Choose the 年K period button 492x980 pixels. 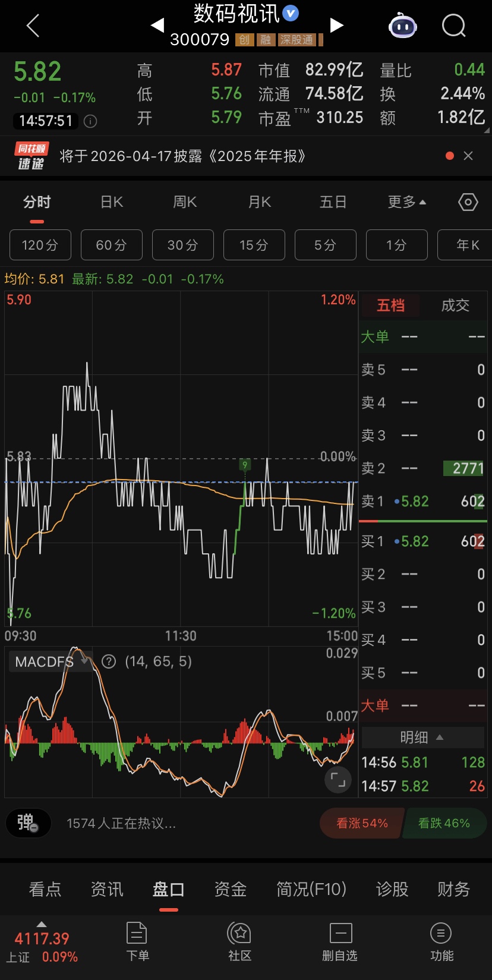465,245
